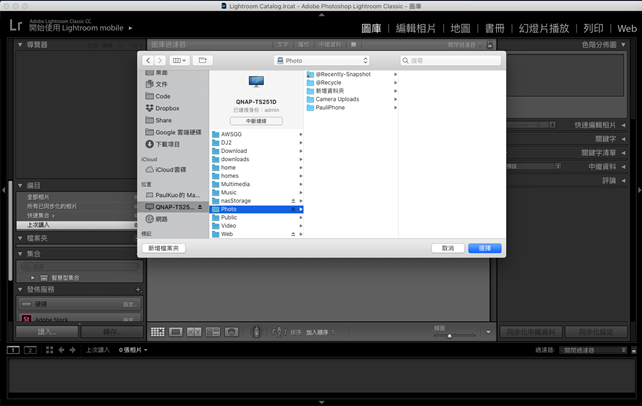Collapse the 編目 Catalog panel
The image size is (642, 406).
[20, 185]
